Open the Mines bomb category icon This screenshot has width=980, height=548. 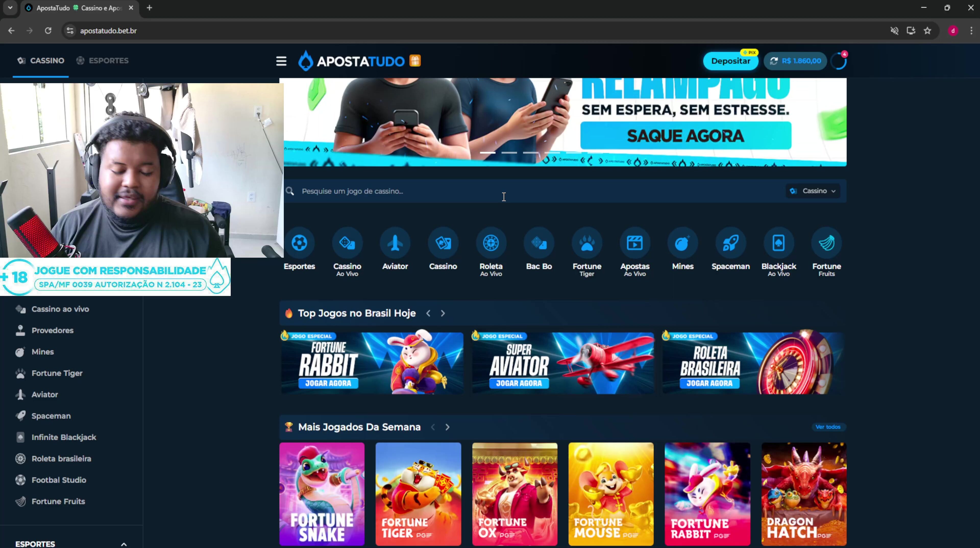coord(683,243)
